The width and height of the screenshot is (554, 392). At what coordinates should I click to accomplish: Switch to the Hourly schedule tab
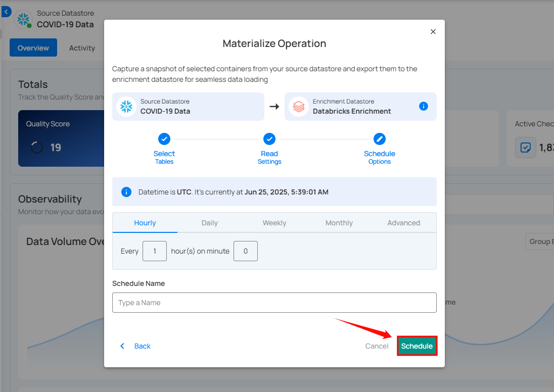145,223
